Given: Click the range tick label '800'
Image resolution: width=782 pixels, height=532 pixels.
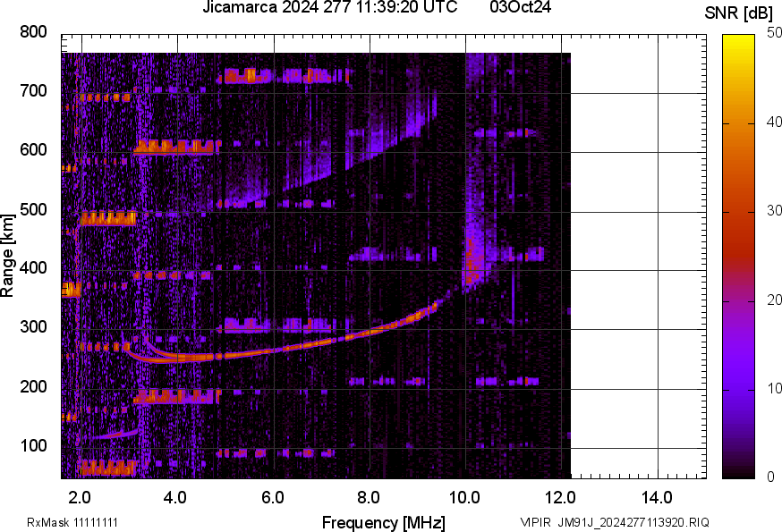Looking at the screenshot, I should pos(33,32).
